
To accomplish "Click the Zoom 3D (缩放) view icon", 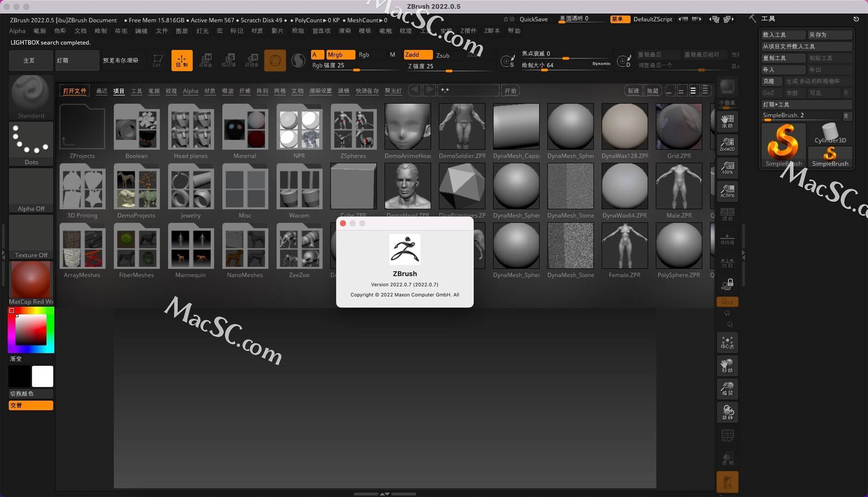I will point(727,389).
